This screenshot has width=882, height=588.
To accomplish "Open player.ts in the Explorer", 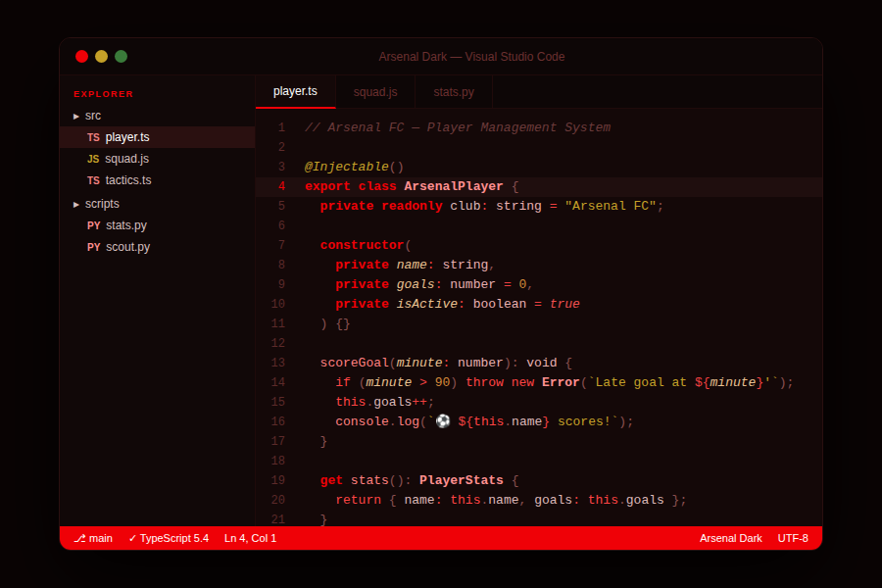I will tap(157, 137).
